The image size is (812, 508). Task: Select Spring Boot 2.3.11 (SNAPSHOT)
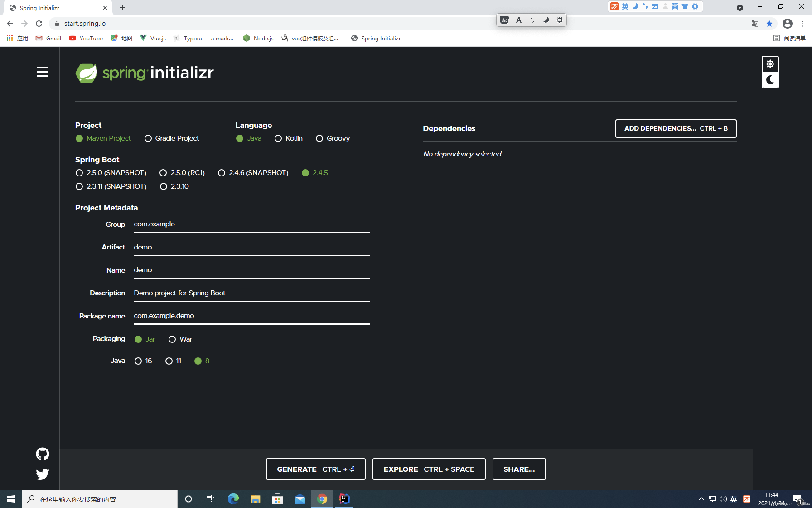tap(111, 186)
